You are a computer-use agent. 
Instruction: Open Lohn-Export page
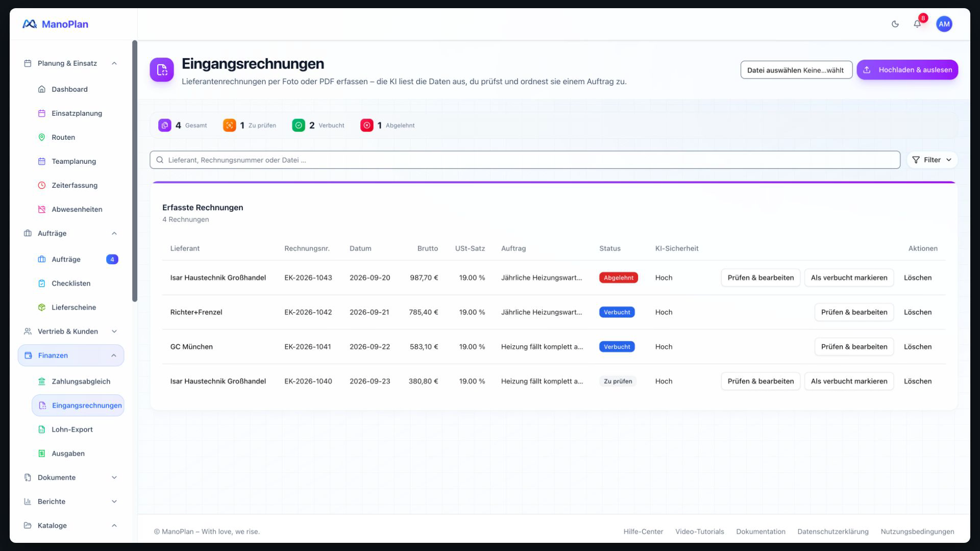click(x=78, y=430)
